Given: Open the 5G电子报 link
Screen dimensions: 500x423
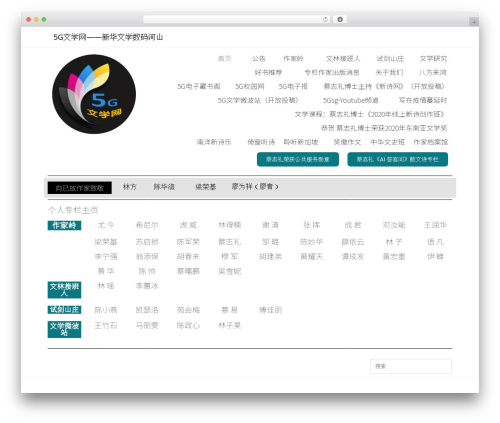Looking at the screenshot, I should 293,86.
